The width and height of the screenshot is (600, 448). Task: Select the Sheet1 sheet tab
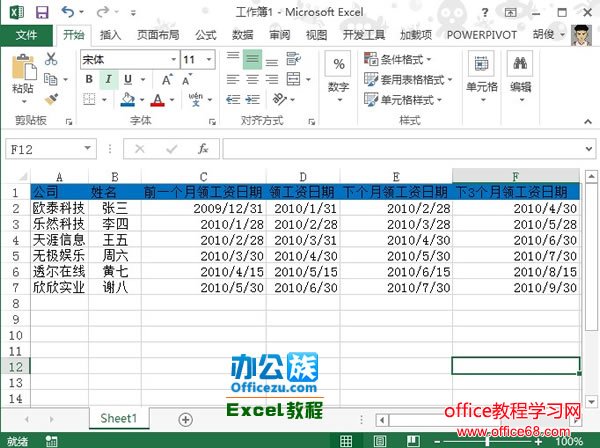coord(119,418)
